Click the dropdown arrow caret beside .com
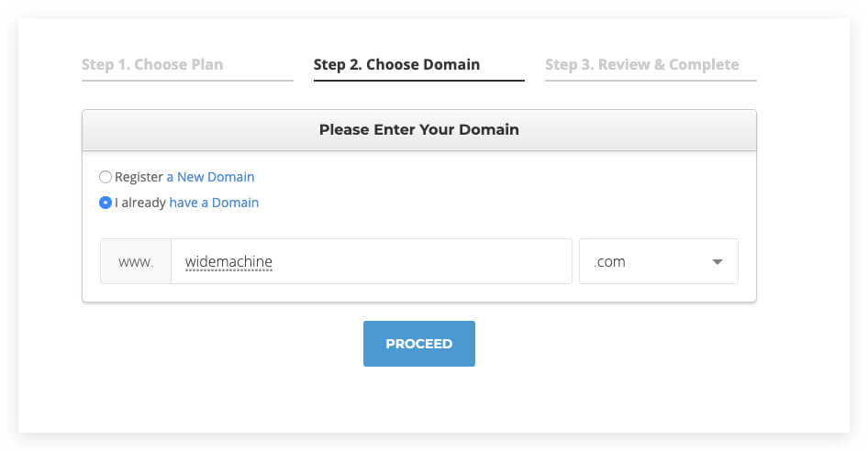The height and width of the screenshot is (451, 868). click(x=717, y=262)
